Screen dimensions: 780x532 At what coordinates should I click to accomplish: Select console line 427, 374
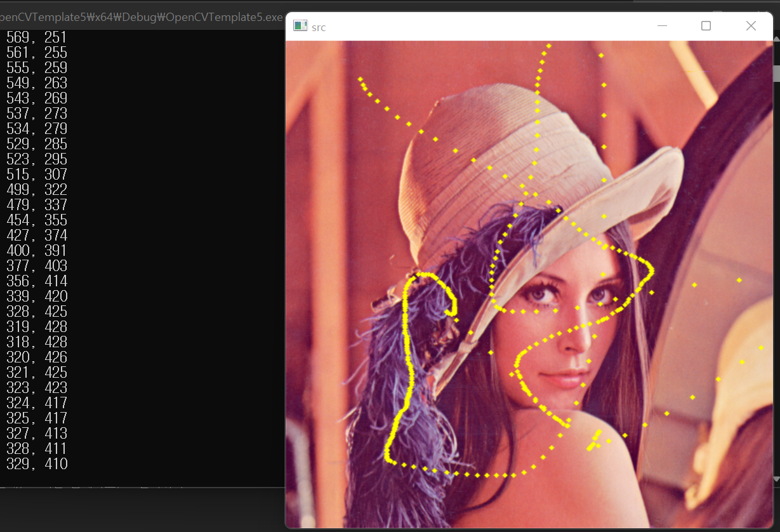[x=36, y=236]
